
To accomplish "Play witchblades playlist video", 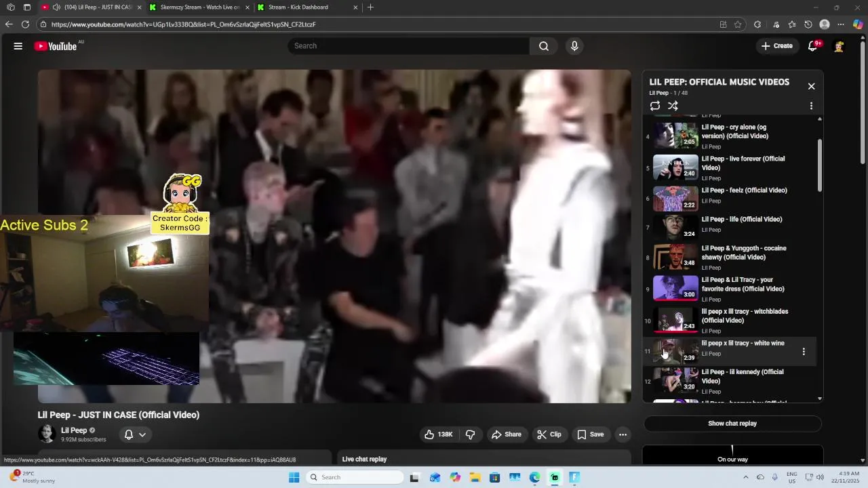I will [730, 321].
